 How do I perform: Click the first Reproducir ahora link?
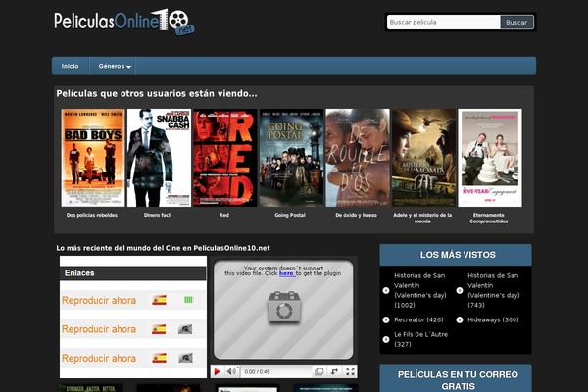pyautogui.click(x=99, y=301)
